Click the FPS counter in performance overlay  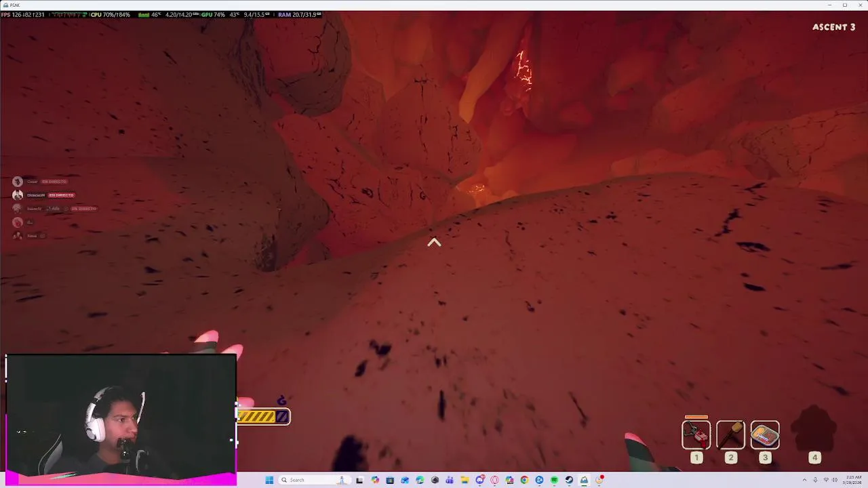pyautogui.click(x=23, y=14)
